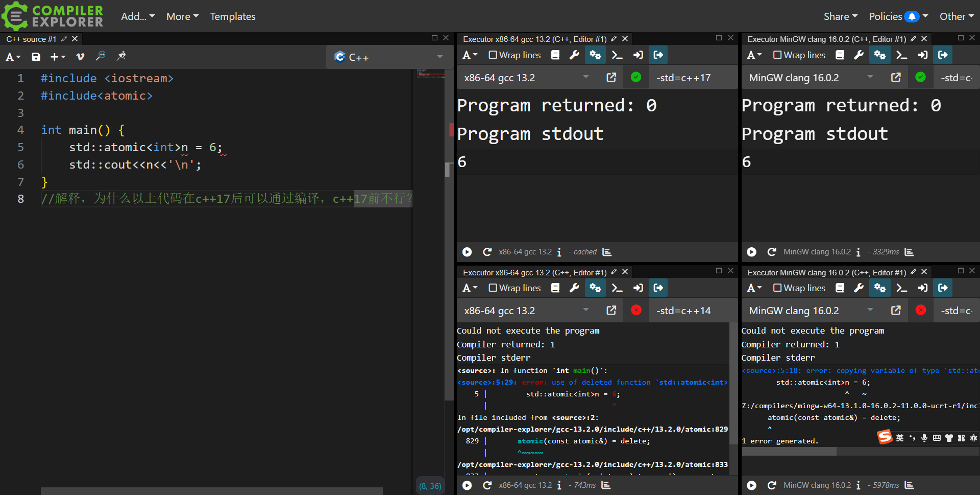980x495 pixels.
Task: Click green status check in top clang executor
Action: [x=921, y=77]
